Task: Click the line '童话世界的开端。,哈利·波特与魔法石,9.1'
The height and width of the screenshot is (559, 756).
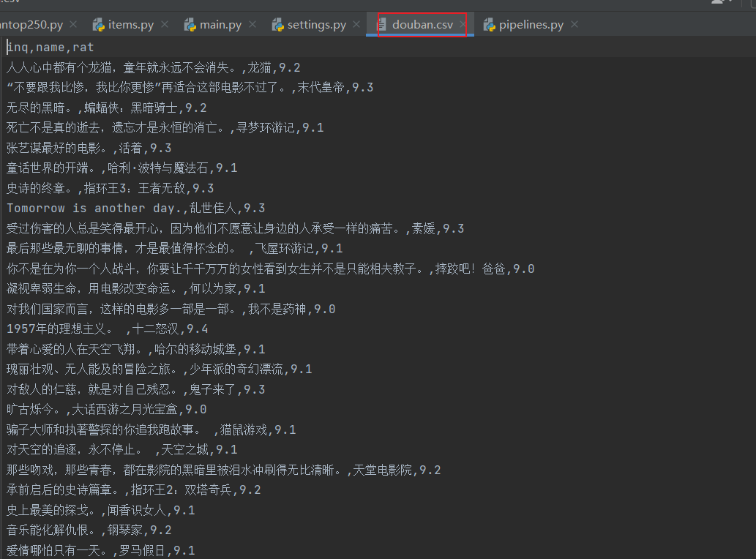Action: [x=122, y=168]
